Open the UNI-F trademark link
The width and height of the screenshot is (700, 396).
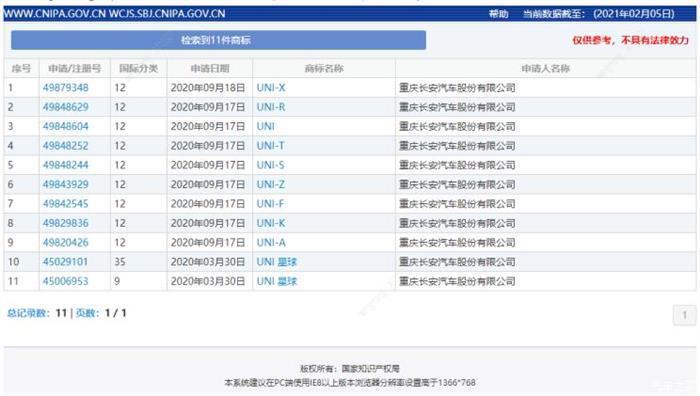click(x=270, y=204)
